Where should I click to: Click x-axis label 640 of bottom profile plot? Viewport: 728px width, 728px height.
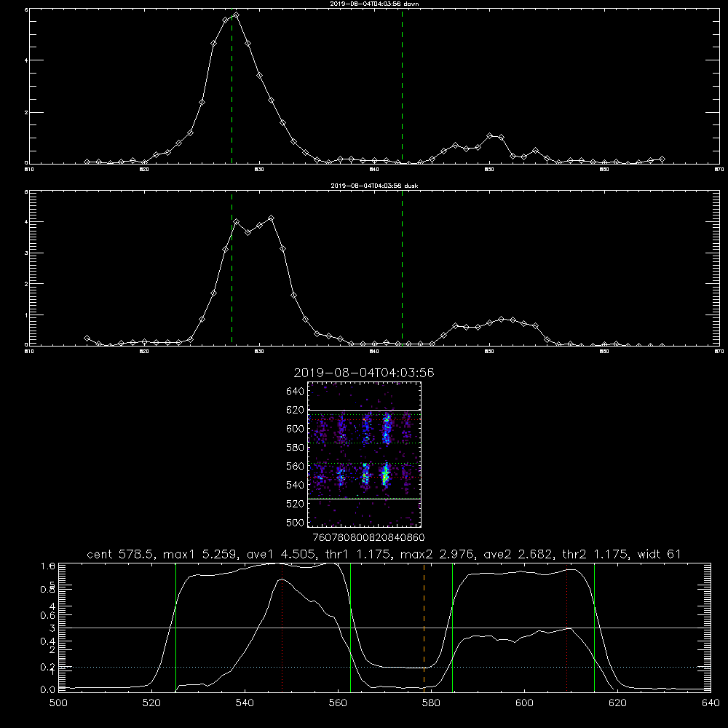pyautogui.click(x=711, y=703)
